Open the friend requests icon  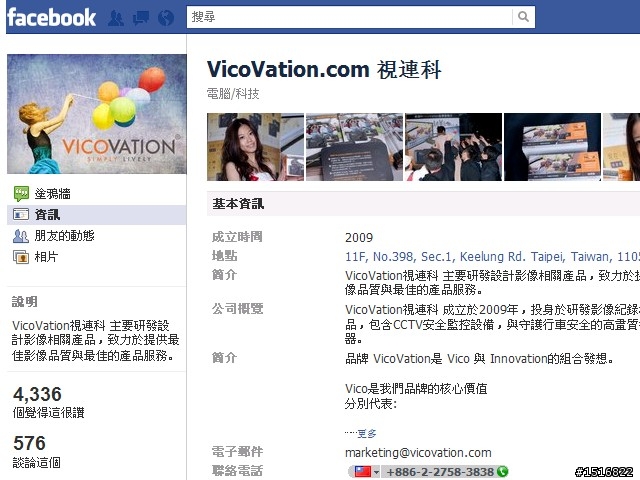pyautogui.click(x=116, y=18)
